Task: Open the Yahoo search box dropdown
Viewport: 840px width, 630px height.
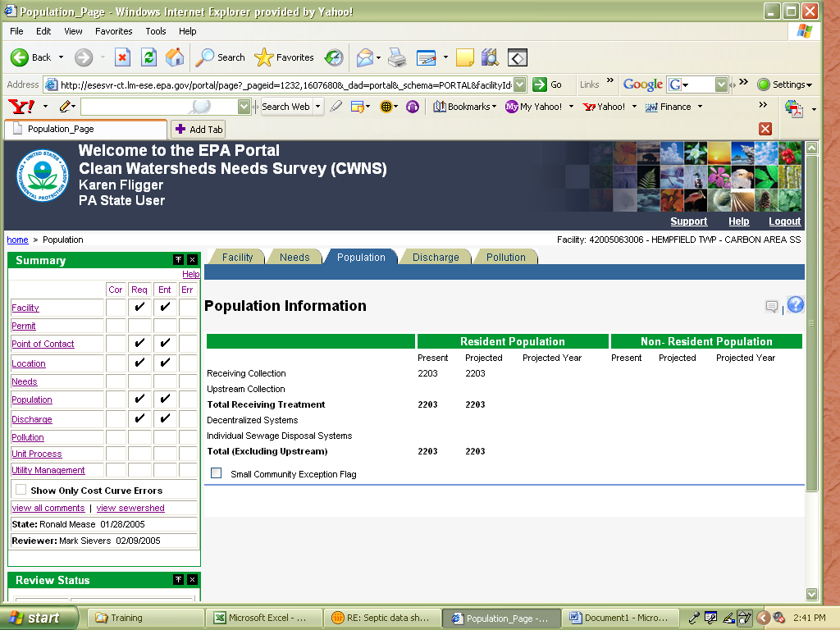Action: coord(244,107)
